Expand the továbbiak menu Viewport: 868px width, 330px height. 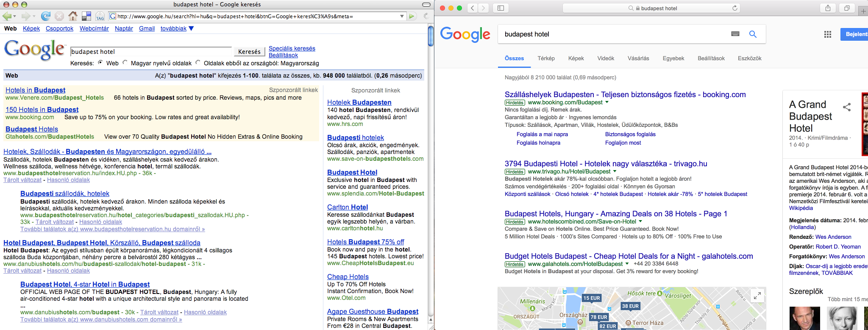tap(177, 28)
